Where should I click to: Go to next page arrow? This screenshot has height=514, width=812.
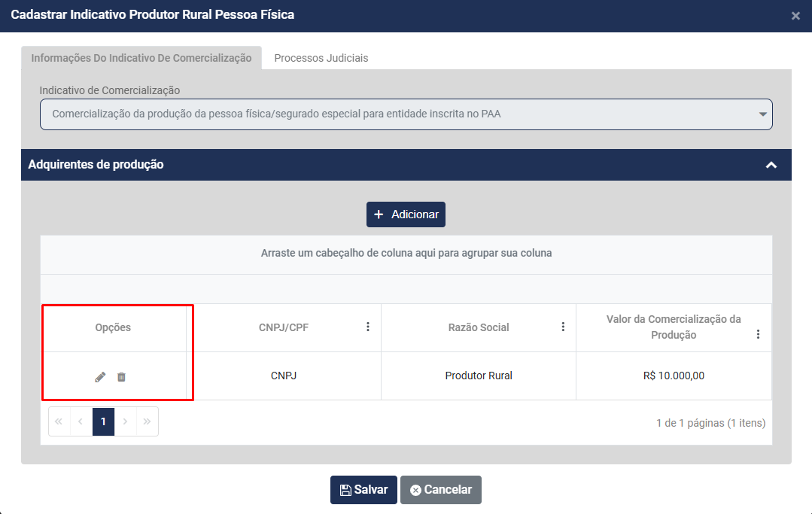(126, 422)
